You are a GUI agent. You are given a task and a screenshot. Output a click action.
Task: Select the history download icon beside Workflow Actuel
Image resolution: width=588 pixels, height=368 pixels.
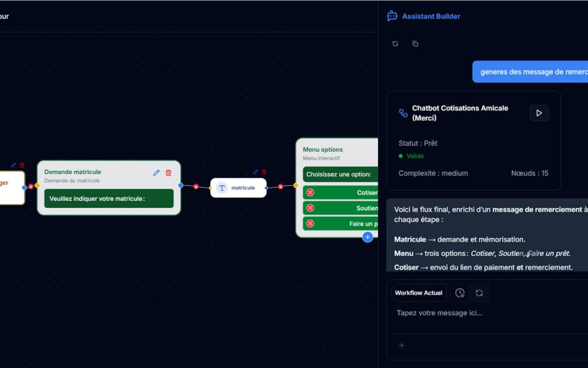tap(460, 293)
